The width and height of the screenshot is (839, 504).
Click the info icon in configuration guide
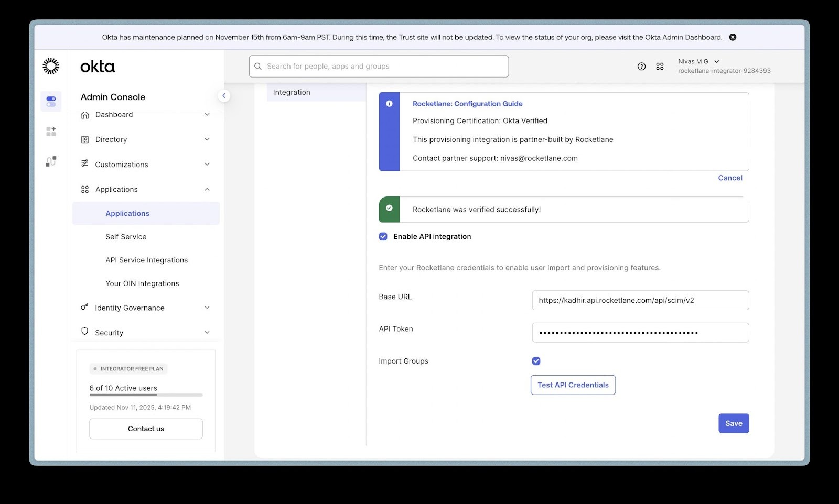coord(389,104)
